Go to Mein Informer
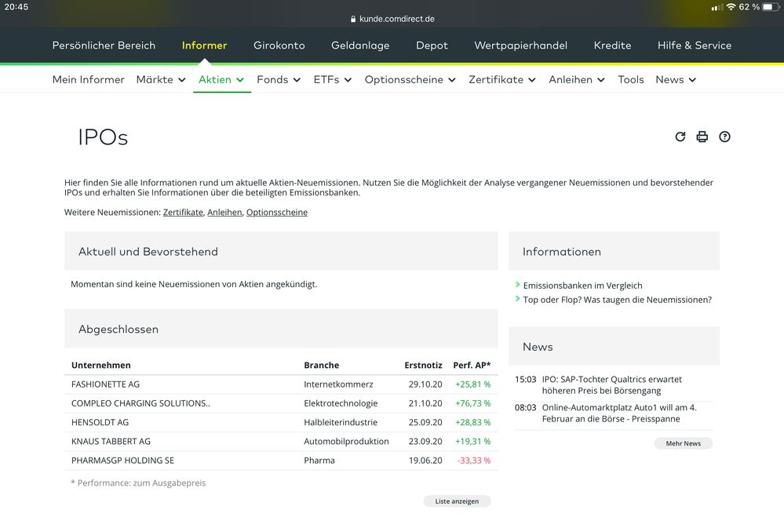 click(x=88, y=79)
